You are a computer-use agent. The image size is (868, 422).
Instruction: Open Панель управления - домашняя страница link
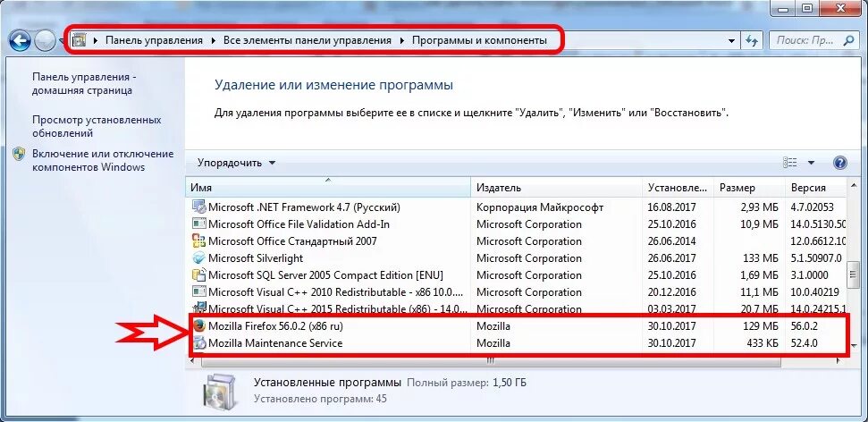coord(84,84)
